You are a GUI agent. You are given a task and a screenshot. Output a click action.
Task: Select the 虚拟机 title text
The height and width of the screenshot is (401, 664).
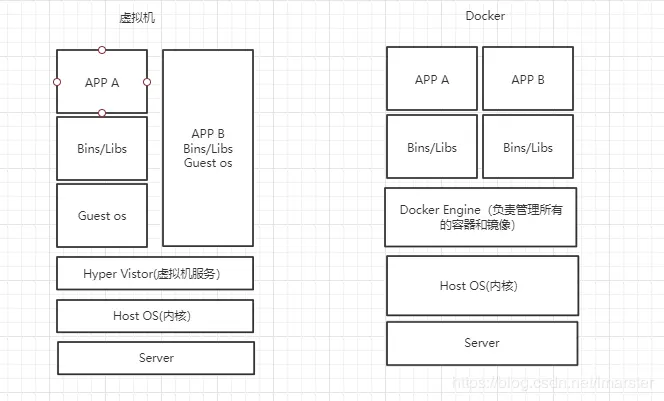(137, 17)
